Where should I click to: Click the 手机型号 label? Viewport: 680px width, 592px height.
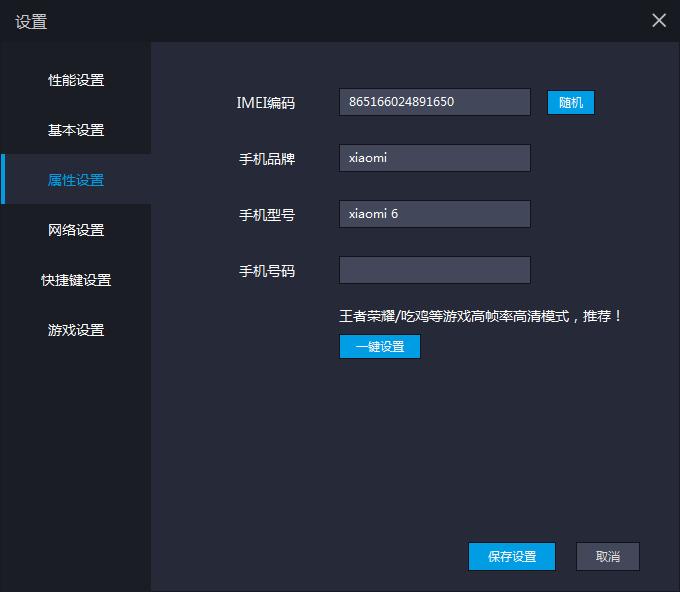click(x=267, y=214)
